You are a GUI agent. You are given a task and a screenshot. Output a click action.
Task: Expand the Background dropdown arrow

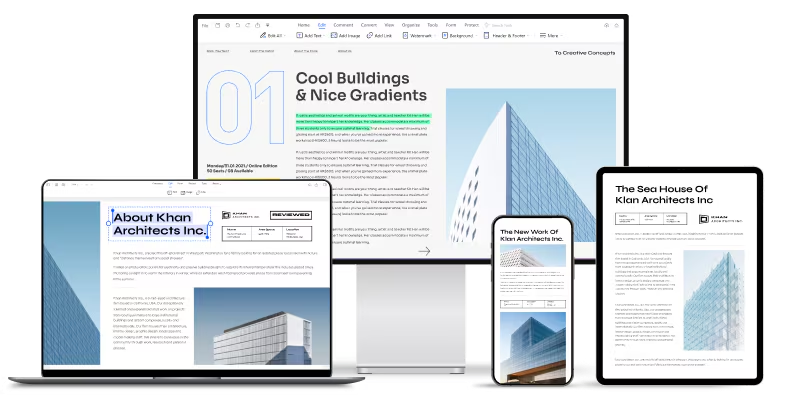(477, 36)
